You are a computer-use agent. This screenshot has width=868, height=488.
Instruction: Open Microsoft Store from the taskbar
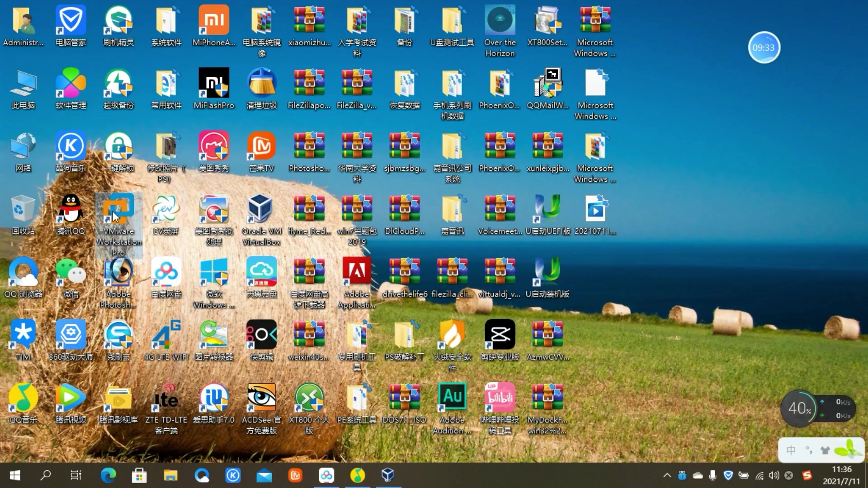click(139, 475)
